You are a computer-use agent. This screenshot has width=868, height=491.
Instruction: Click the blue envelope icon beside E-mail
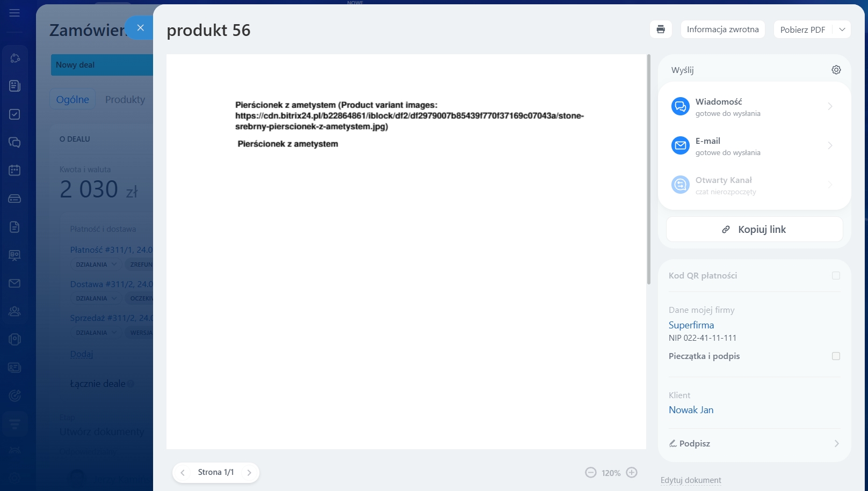[681, 145]
